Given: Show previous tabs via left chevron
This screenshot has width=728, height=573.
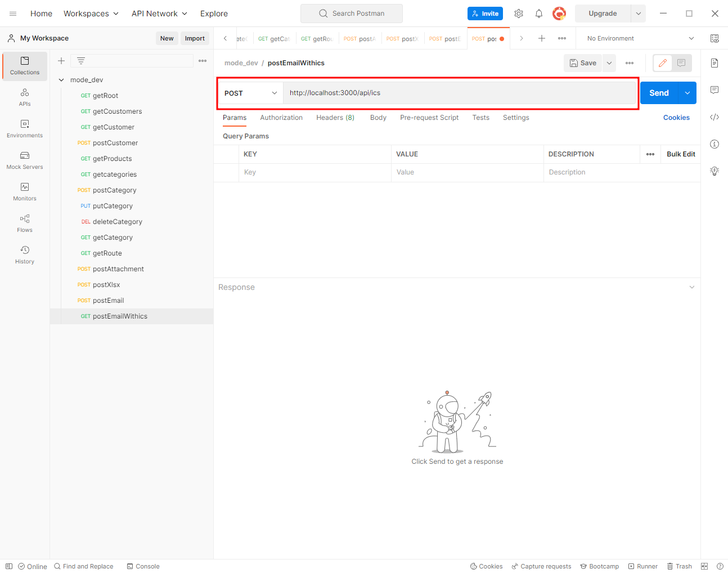Looking at the screenshot, I should (x=226, y=38).
